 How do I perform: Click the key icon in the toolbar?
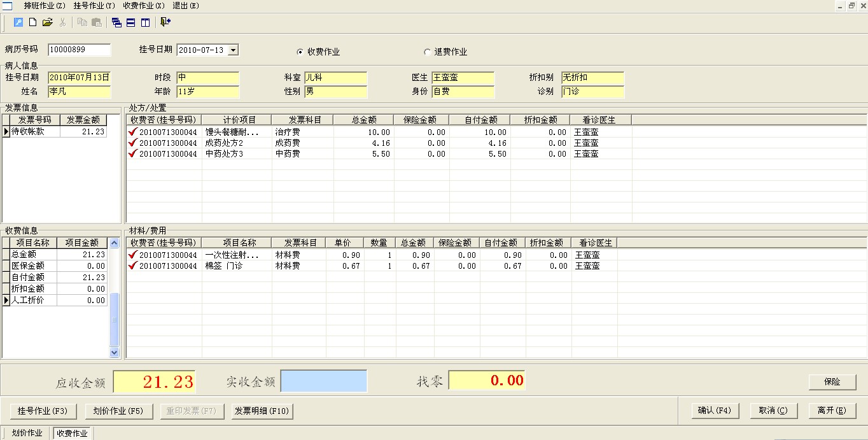(x=18, y=22)
